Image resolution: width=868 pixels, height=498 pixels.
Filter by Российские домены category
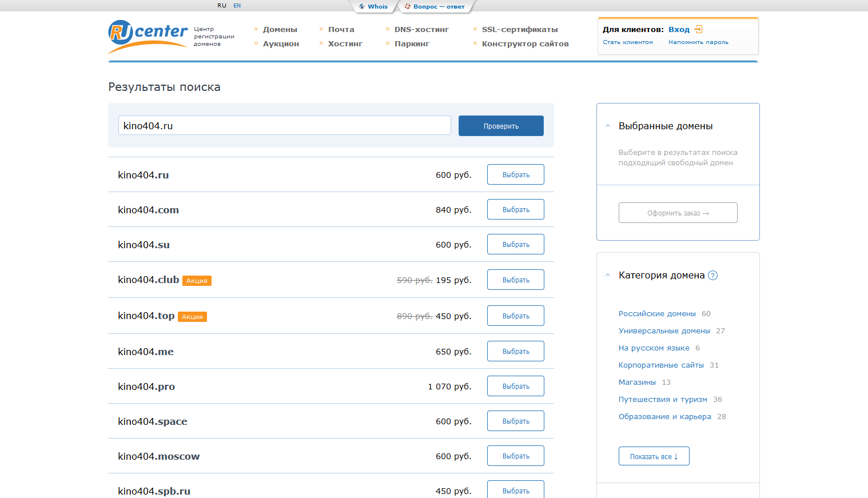pos(657,314)
